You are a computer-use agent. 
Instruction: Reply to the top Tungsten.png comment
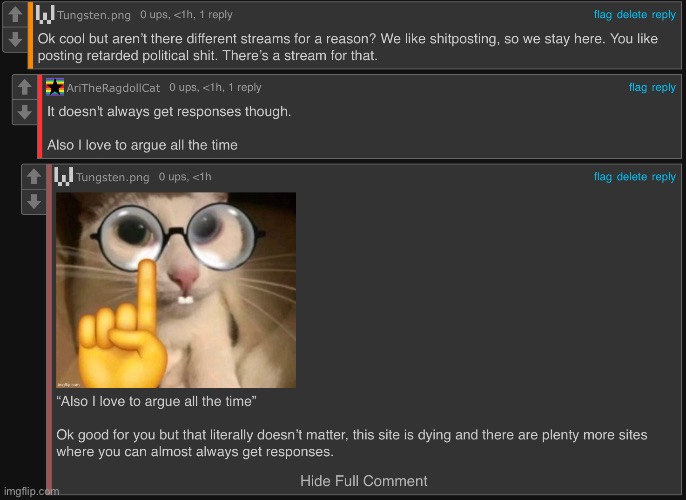(x=664, y=15)
